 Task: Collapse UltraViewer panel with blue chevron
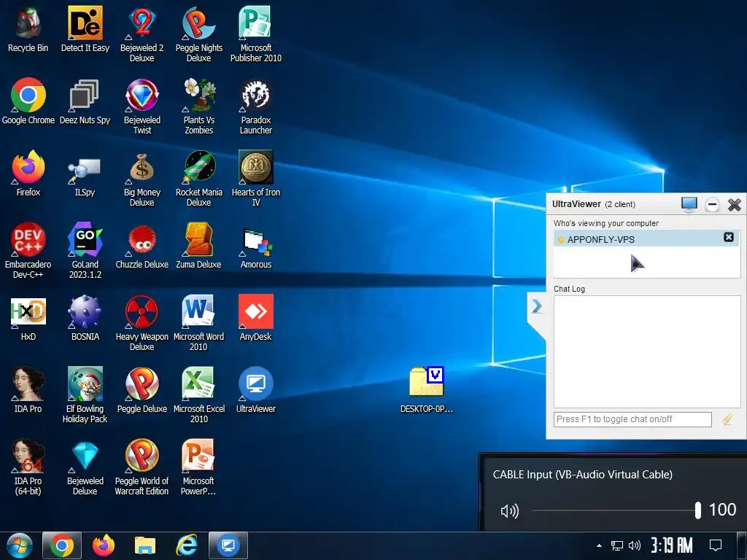point(537,306)
